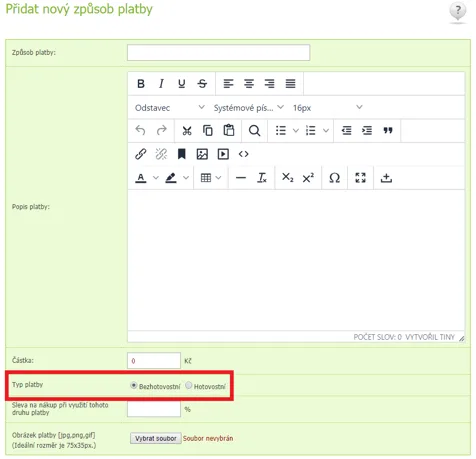
Task: Select Bezhotovostní payment type
Action: 134,386
